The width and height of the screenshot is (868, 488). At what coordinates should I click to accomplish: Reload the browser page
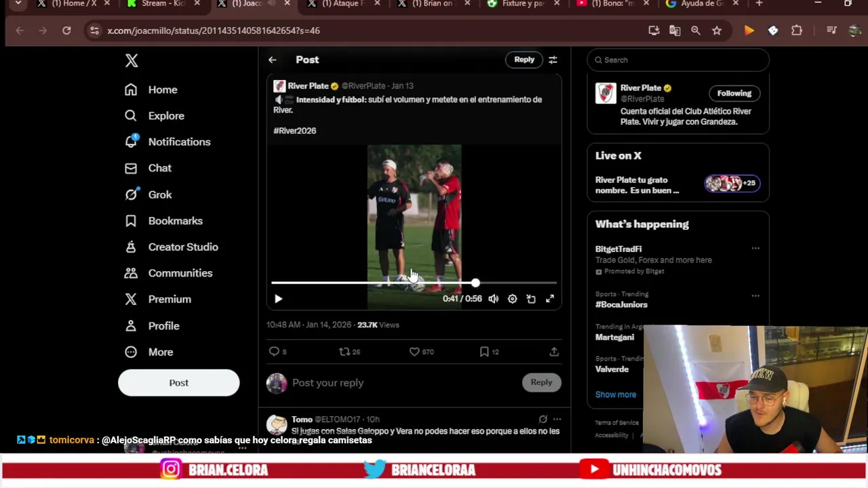pos(66,30)
